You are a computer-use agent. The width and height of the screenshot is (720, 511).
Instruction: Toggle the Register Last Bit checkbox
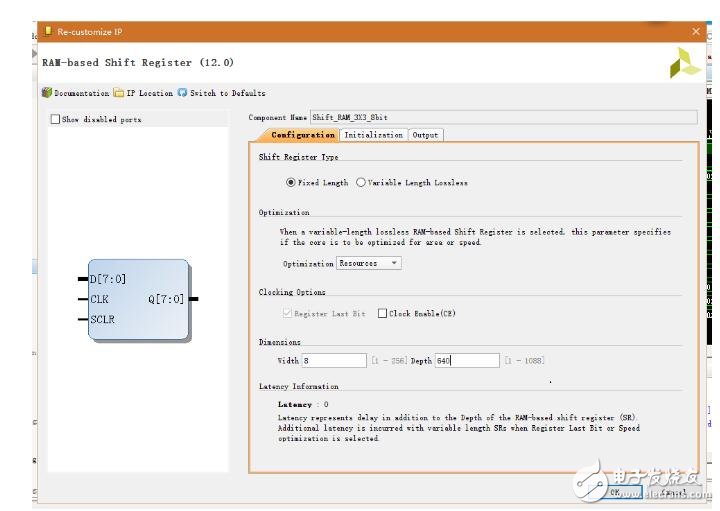click(287, 313)
